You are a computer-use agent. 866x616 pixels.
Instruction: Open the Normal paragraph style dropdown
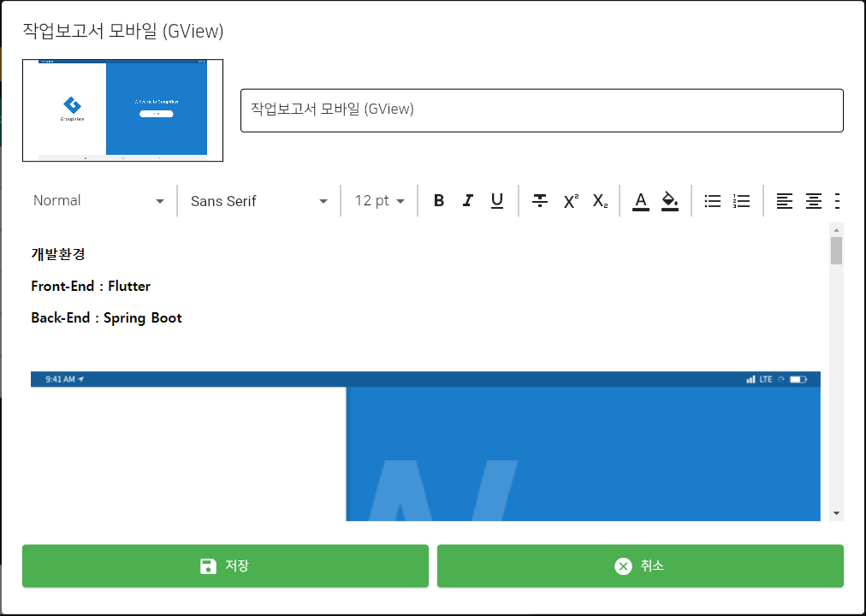[99, 201]
